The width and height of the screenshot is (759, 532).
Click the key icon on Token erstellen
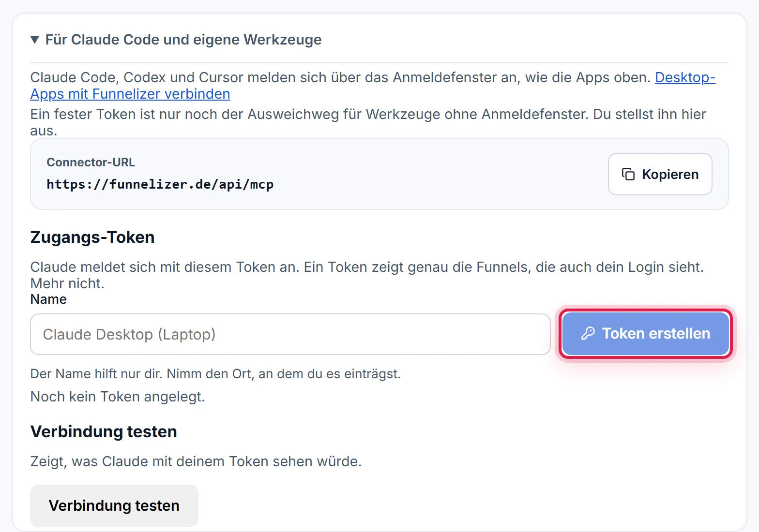click(588, 334)
